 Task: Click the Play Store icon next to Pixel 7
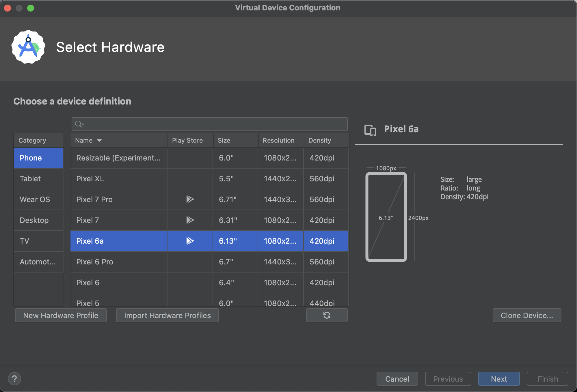(190, 220)
